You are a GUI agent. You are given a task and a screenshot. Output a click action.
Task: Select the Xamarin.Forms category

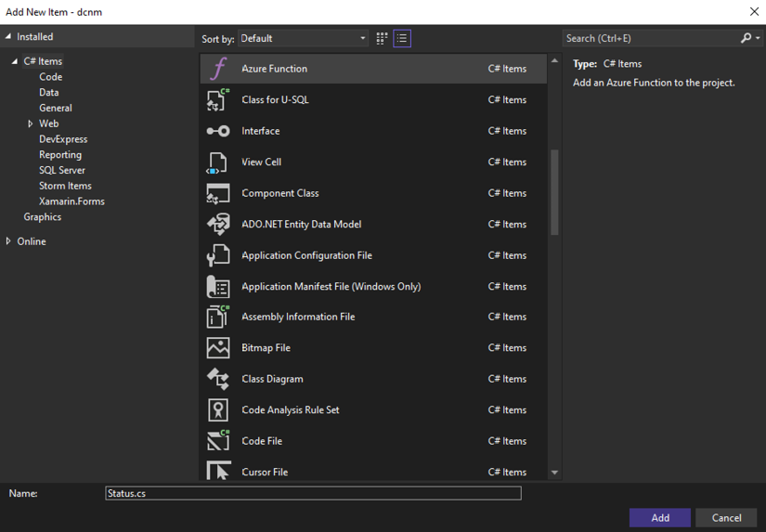(71, 201)
